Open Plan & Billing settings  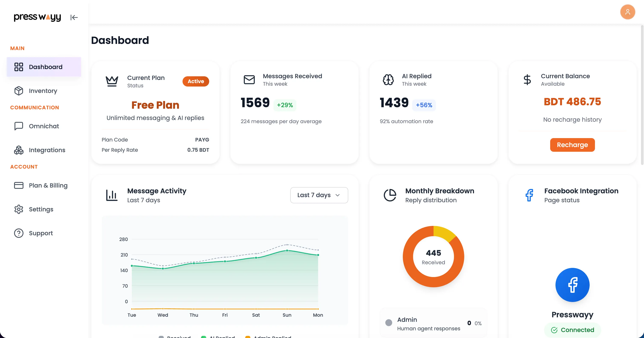48,185
